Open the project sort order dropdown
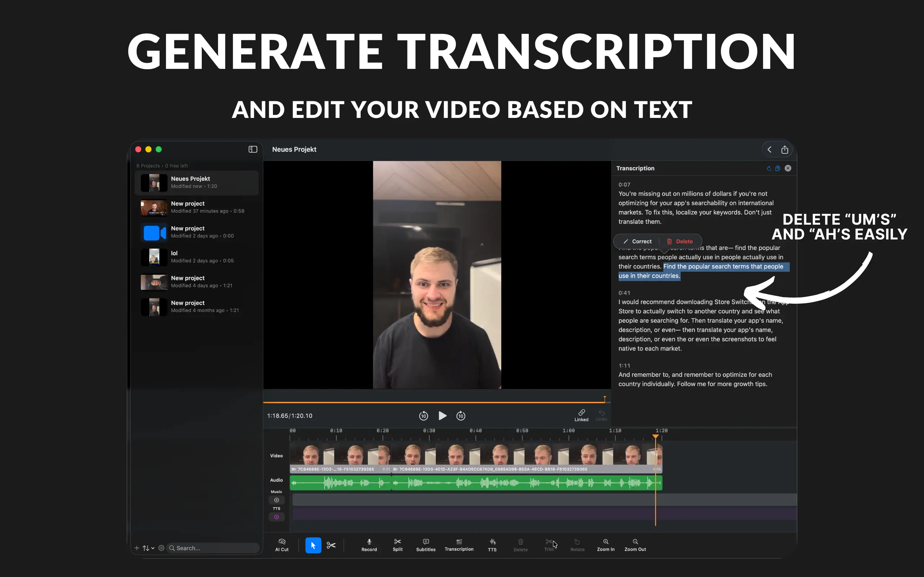Screen dimensions: 924x577 pyautogui.click(x=149, y=548)
